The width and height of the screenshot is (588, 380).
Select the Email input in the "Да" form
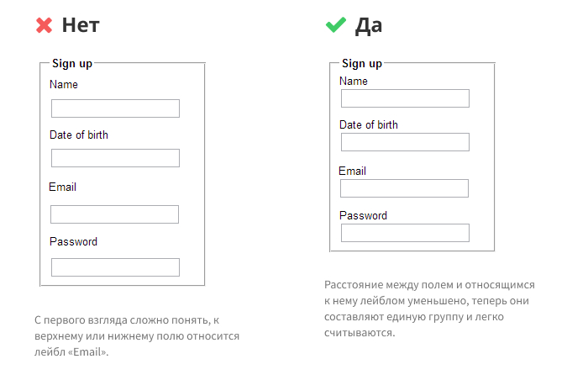tap(404, 188)
